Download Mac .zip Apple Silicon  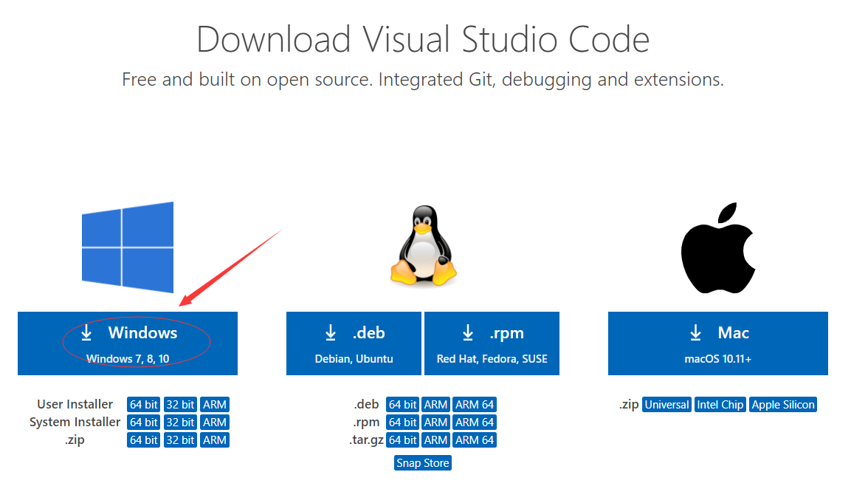[x=783, y=405]
